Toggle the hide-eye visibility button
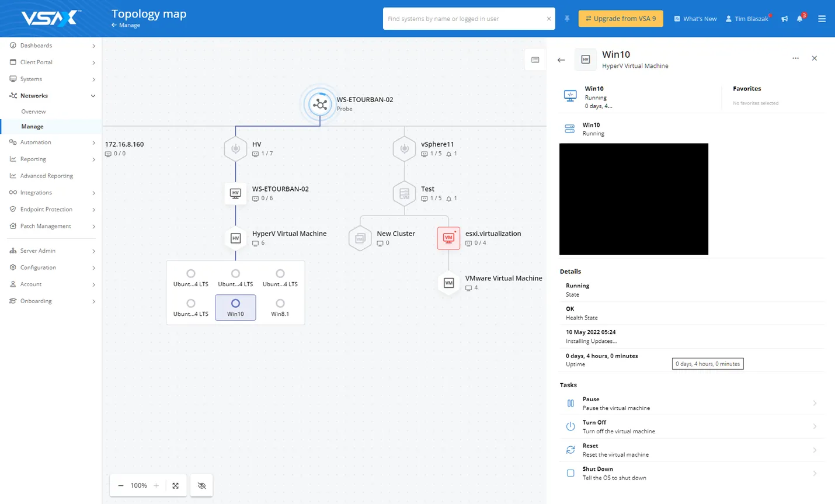835x504 pixels. coord(202,486)
